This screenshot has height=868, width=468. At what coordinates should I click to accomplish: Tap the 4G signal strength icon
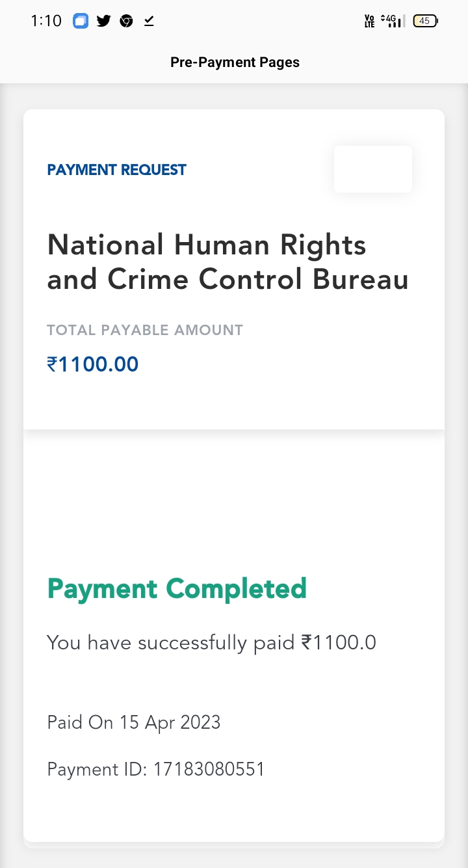[x=393, y=21]
